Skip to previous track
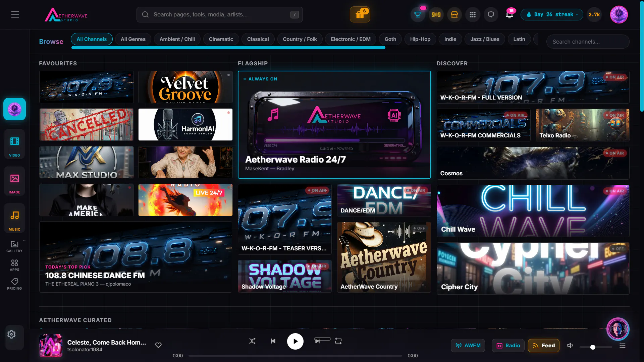The height and width of the screenshot is (362, 644). (273, 341)
